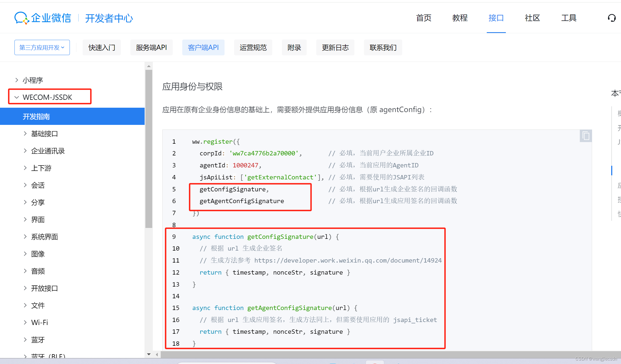Switch to the 联系我们 tab
Image resolution: width=621 pixels, height=364 pixels.
(x=383, y=47)
